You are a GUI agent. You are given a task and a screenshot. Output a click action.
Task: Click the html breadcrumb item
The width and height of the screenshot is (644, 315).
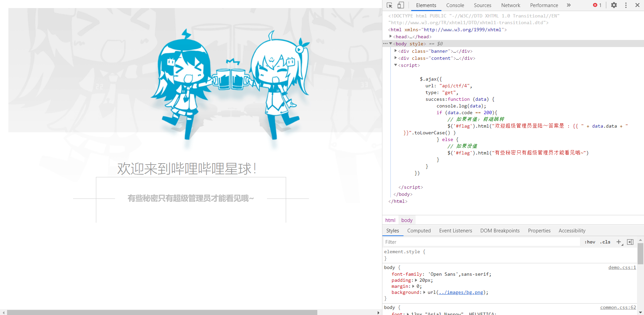390,220
